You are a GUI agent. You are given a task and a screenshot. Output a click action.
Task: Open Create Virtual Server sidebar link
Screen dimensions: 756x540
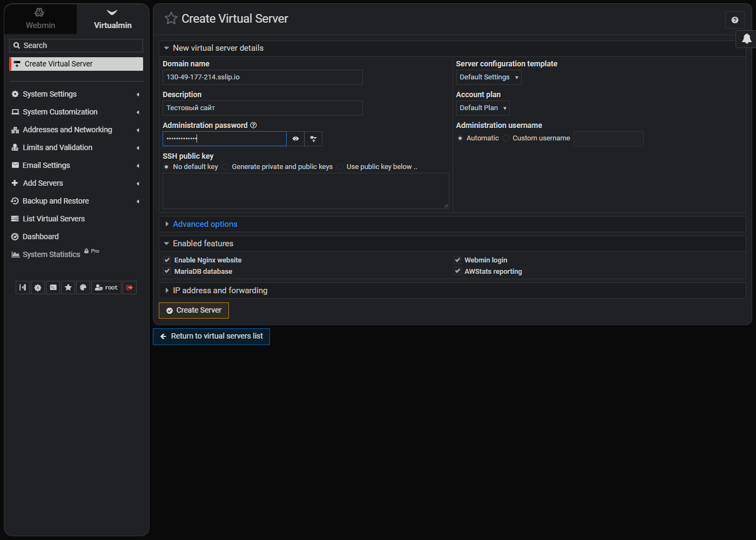point(76,64)
